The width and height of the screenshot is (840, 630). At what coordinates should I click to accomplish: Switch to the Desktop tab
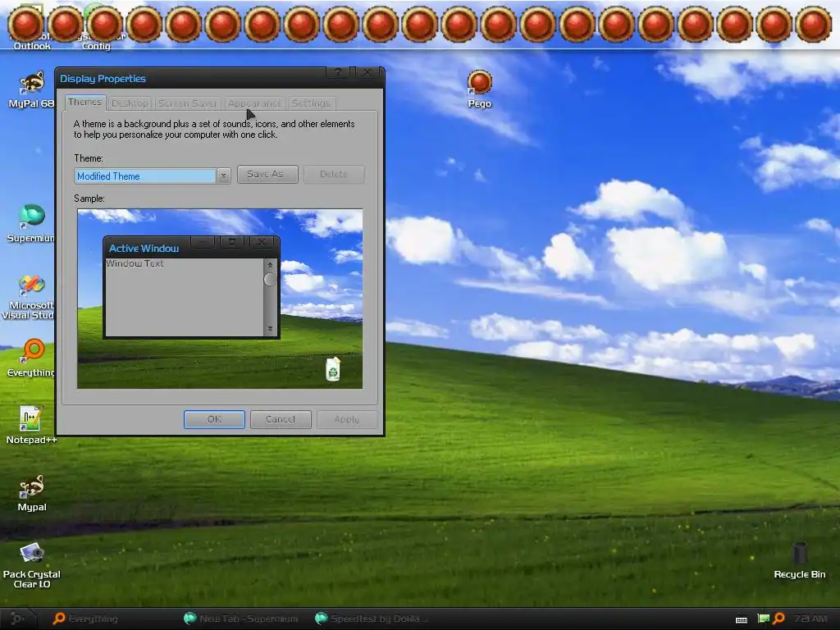130,103
